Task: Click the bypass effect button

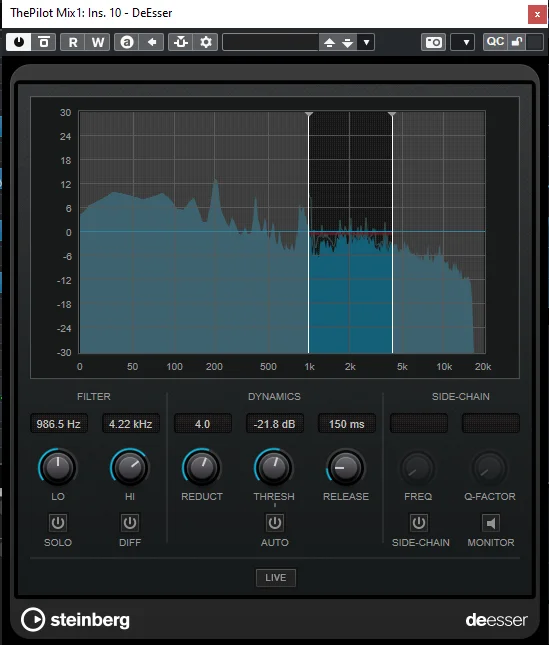Action: (44, 42)
